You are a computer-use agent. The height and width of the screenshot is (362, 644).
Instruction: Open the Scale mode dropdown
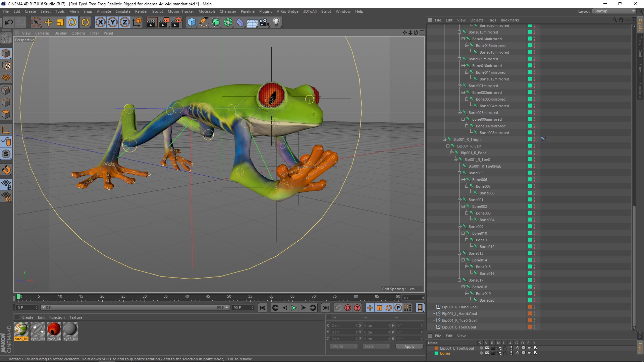pyautogui.click(x=376, y=347)
